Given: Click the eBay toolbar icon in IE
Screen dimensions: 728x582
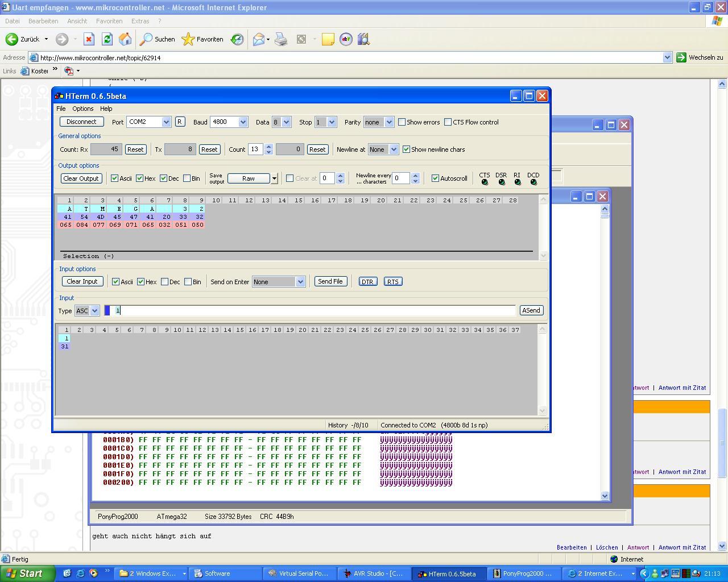Looking at the screenshot, I should [346, 39].
